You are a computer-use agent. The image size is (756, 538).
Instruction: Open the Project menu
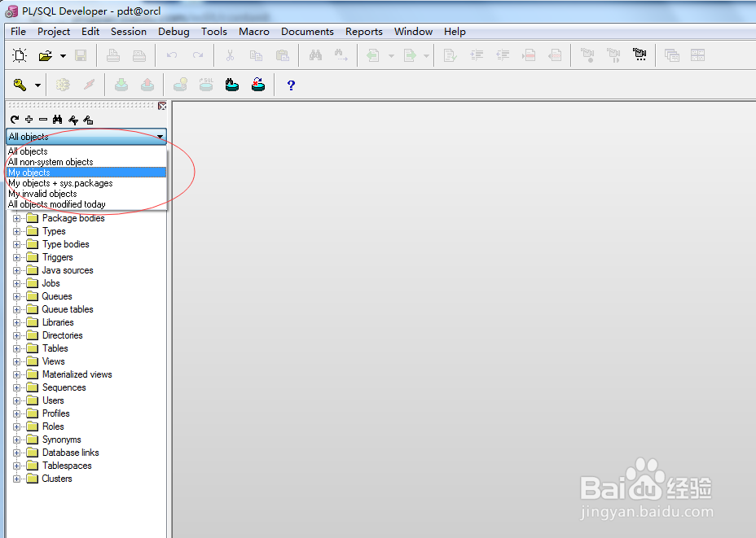(54, 31)
